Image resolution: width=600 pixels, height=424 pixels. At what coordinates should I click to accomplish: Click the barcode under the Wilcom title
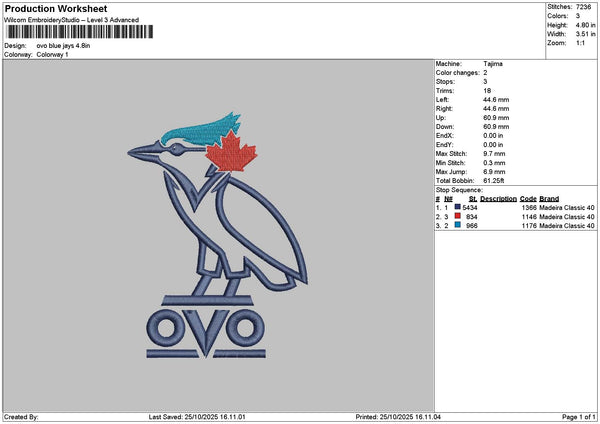pos(80,32)
